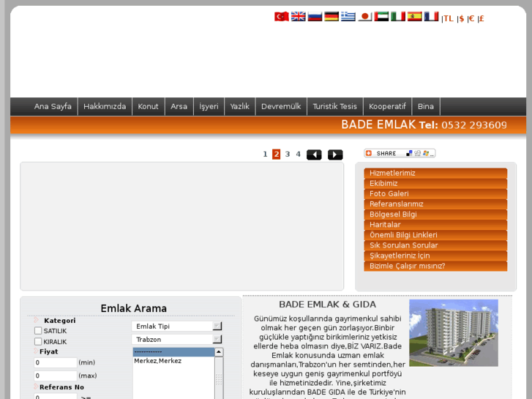Click the Spanish flag icon
The height and width of the screenshot is (399, 532).
coord(415,16)
